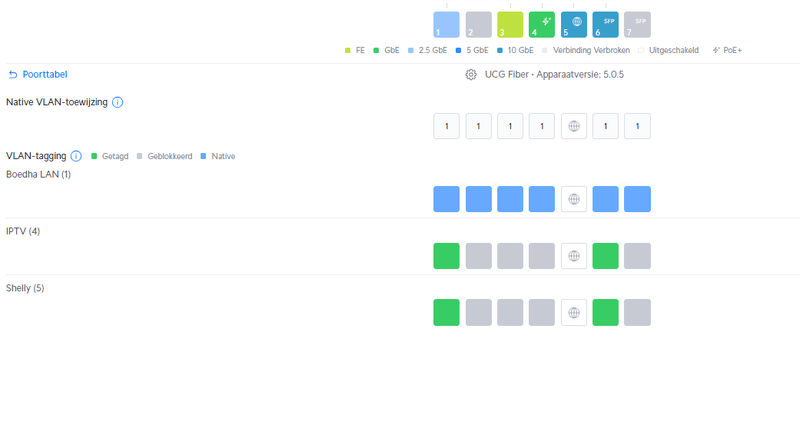Toggle Boedha LAN tagging on port 6
The width and height of the screenshot is (800, 422).
coord(606,199)
